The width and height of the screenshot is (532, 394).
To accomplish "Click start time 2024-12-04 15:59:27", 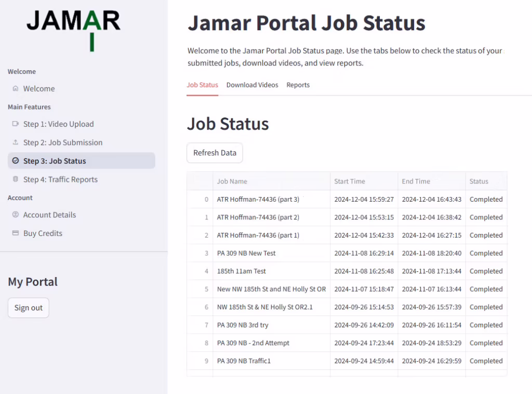I will (364, 199).
